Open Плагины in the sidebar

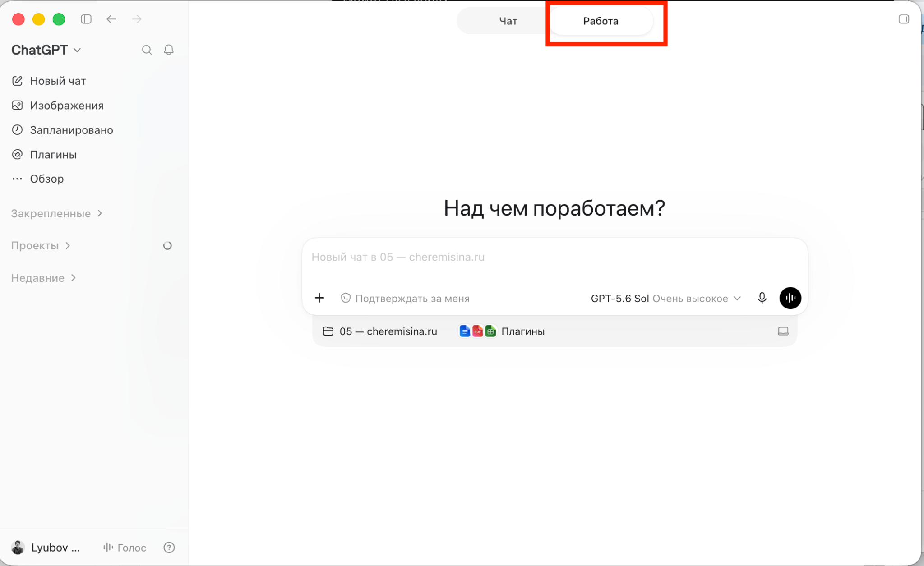coord(44,154)
